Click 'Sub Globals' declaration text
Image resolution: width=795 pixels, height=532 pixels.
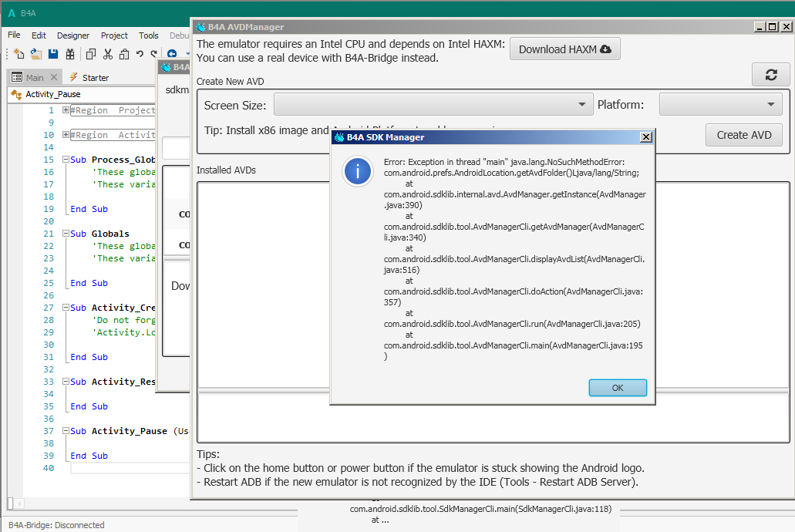click(x=100, y=234)
